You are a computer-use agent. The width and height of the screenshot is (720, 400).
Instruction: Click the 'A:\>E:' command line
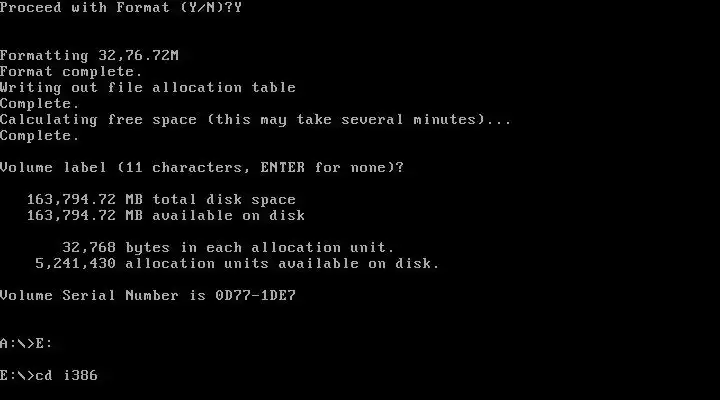pyautogui.click(x=26, y=344)
